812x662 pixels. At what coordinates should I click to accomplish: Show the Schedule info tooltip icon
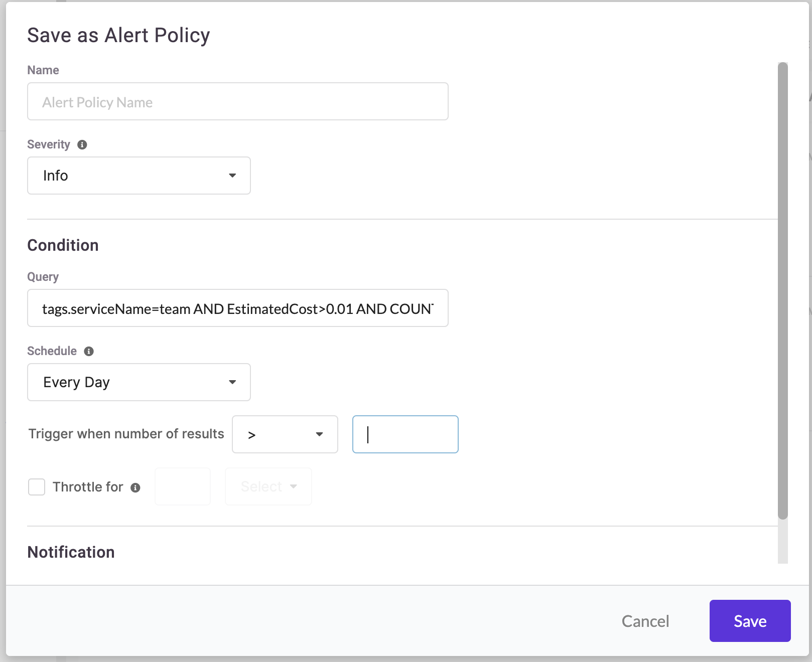coord(89,351)
